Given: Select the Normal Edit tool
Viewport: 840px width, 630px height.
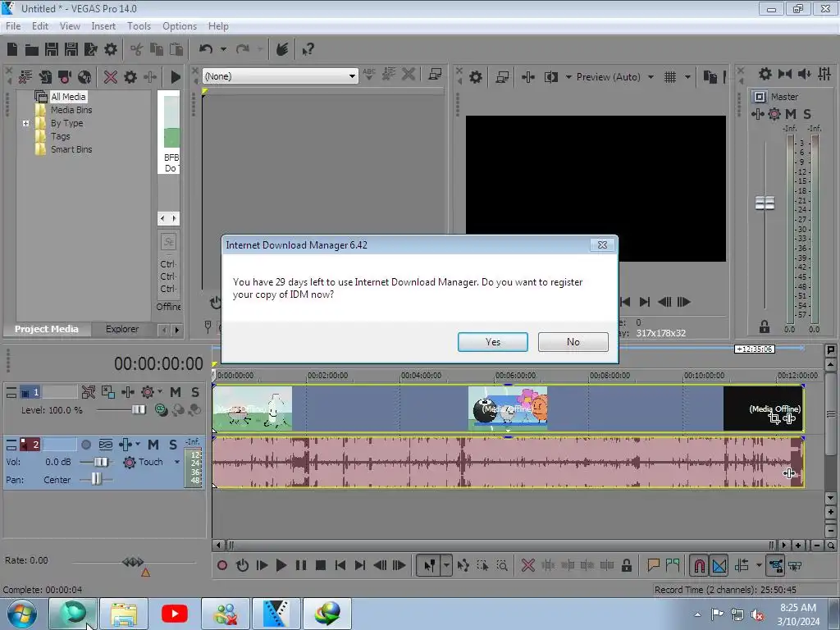Looking at the screenshot, I should pos(430,565).
